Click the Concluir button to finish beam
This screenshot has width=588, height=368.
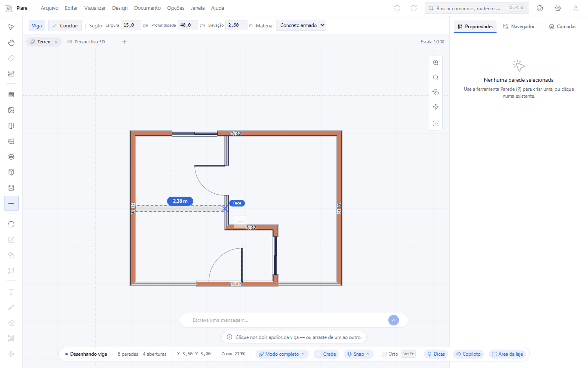point(65,25)
